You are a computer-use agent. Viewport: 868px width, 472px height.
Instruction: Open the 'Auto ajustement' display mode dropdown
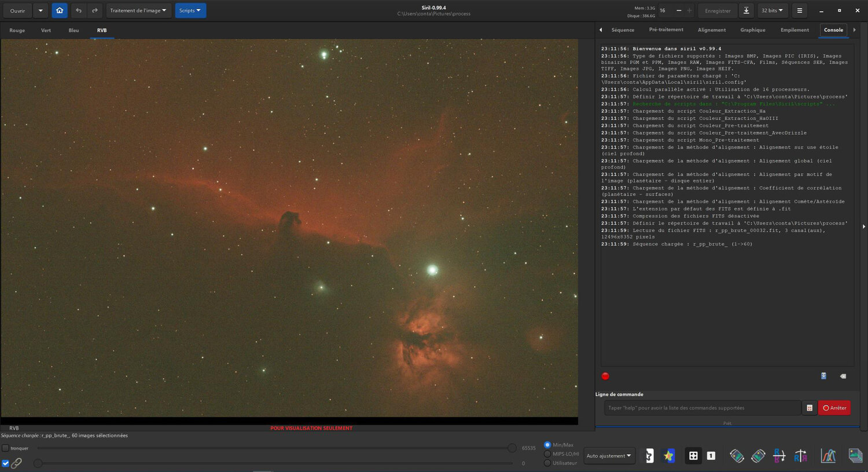[609, 456]
